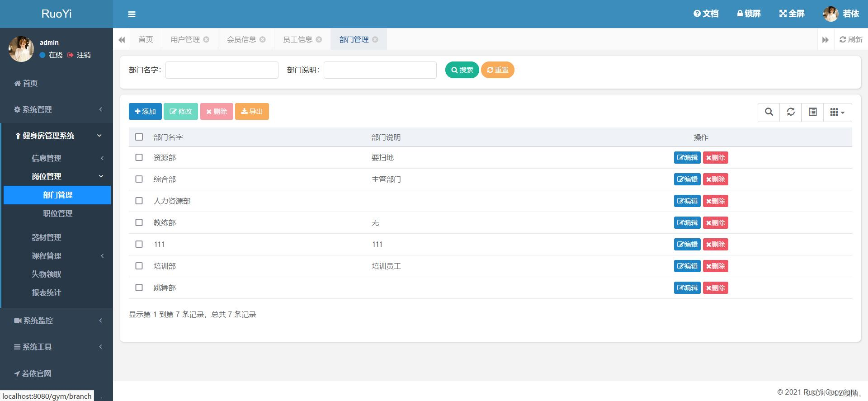Toggle search panel with magnifier icon
Image resolution: width=868 pixels, height=401 pixels.
769,112
